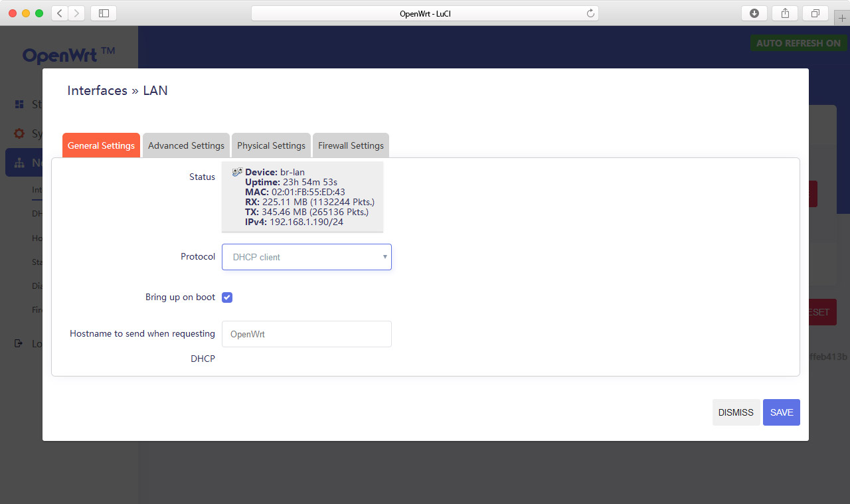Click the IPv4 address 192.168.1.190/24
This screenshot has width=850, height=504.
(x=306, y=222)
